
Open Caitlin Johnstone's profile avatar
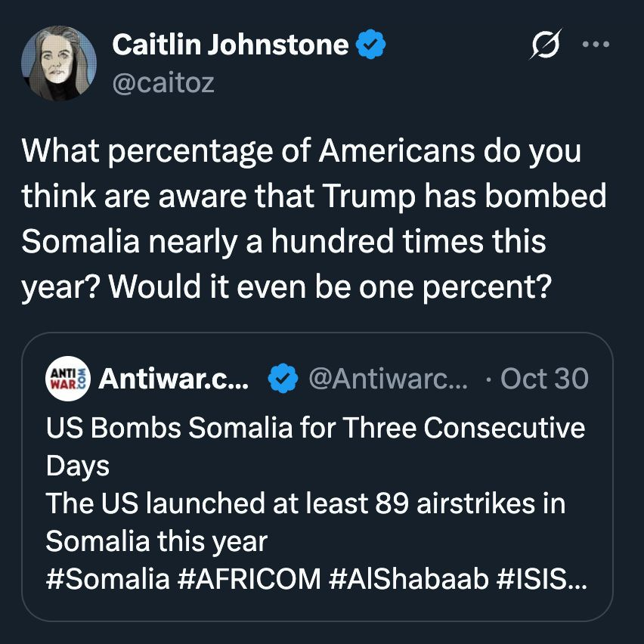59,63
